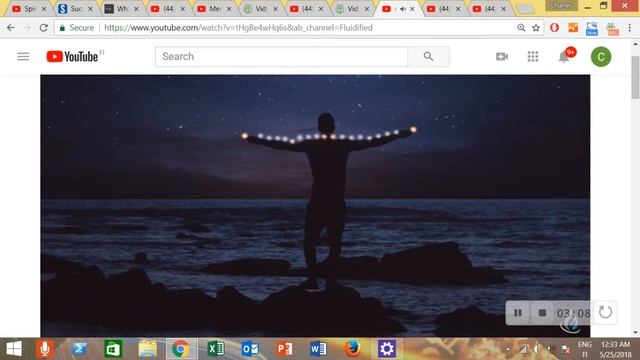Go to the YouTube home logo
This screenshot has height=360, width=640.
(72, 56)
